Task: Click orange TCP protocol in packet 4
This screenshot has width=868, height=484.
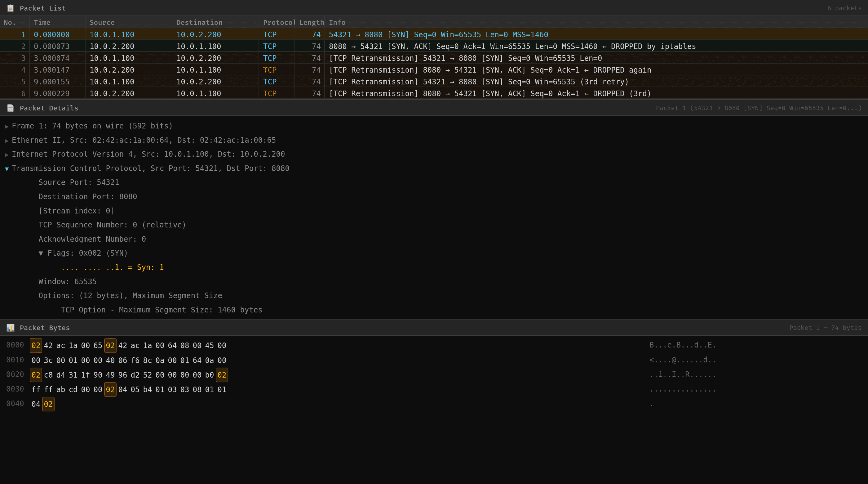Action: [x=270, y=70]
